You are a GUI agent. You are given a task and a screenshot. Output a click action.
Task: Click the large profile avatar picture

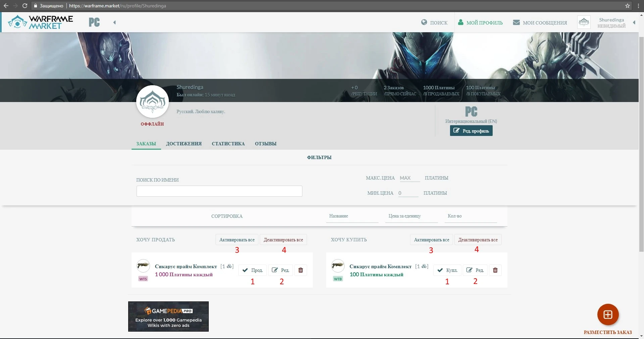click(152, 101)
